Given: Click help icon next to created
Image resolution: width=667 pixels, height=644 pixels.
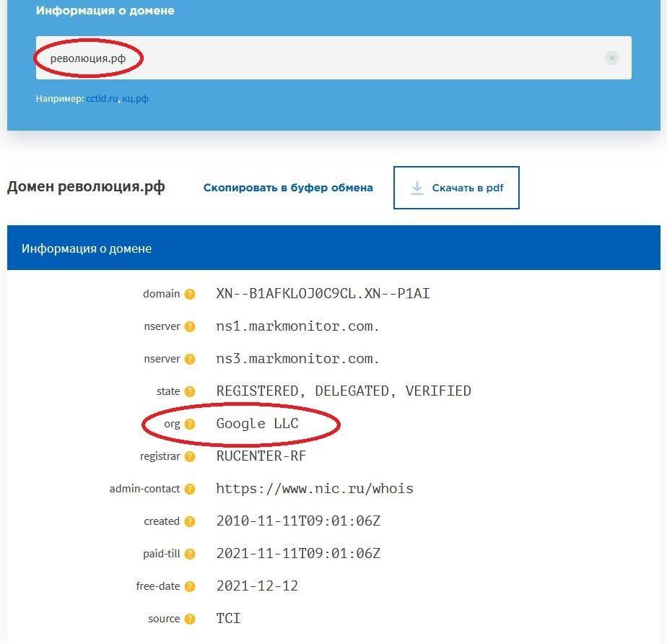Looking at the screenshot, I should pos(190,521).
